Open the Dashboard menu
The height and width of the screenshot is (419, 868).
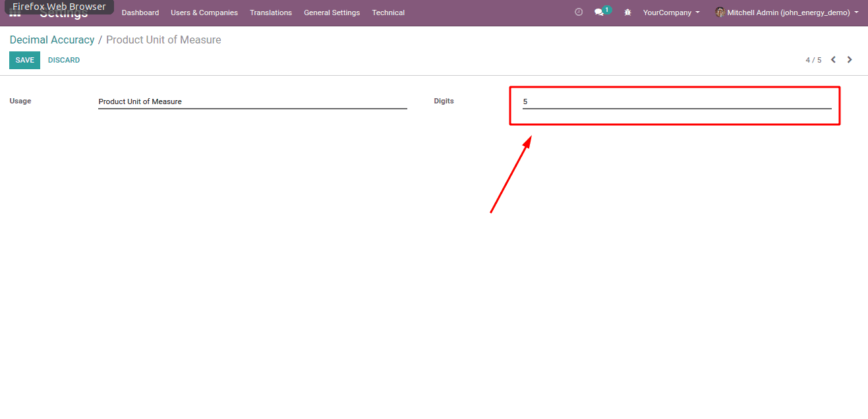pyautogui.click(x=140, y=13)
